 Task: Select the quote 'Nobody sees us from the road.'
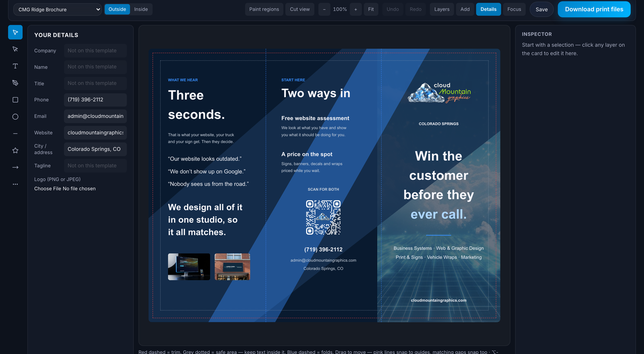pyautogui.click(x=208, y=184)
